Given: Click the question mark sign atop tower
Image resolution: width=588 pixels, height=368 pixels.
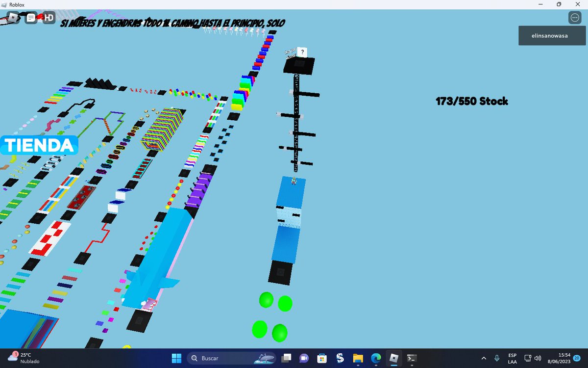Looking at the screenshot, I should pos(303,52).
